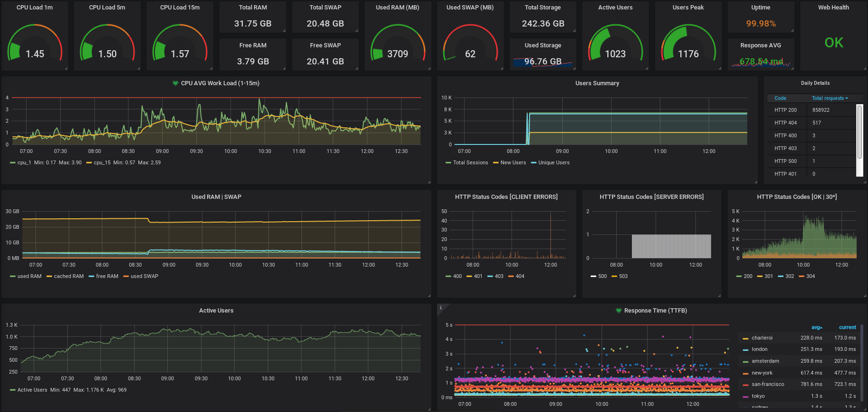868x412 pixels.
Task: Open the Users Summary panel title menu
Action: [597, 83]
